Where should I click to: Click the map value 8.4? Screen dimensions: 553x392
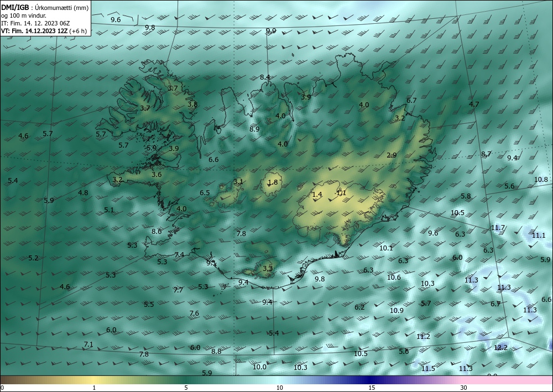[x=265, y=77]
